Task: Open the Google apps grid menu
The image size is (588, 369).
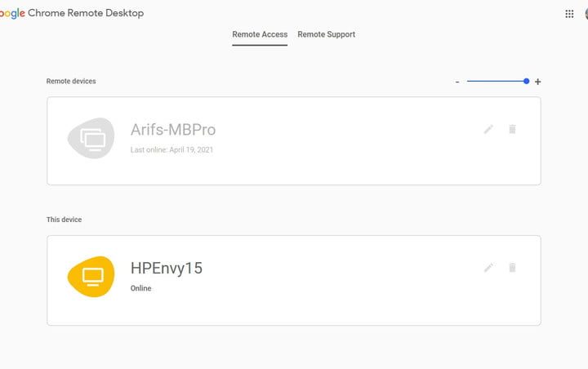Action: 569,14
